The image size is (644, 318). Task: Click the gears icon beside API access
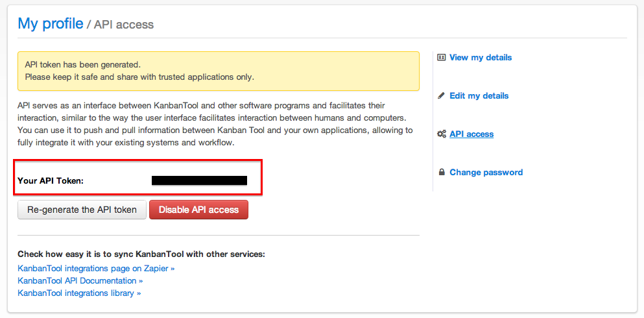[442, 134]
